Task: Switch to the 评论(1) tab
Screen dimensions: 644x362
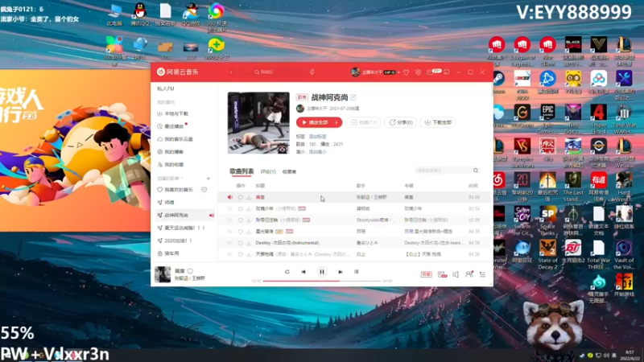Action: [268, 171]
